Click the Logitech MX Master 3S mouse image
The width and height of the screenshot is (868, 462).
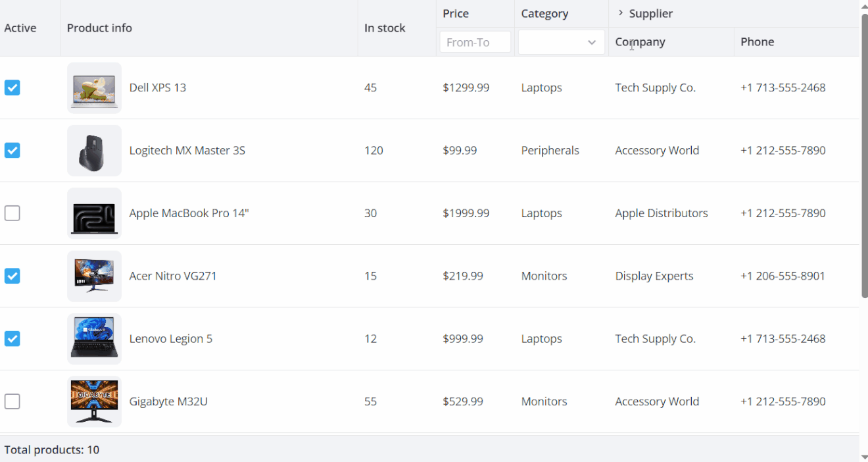click(x=94, y=151)
